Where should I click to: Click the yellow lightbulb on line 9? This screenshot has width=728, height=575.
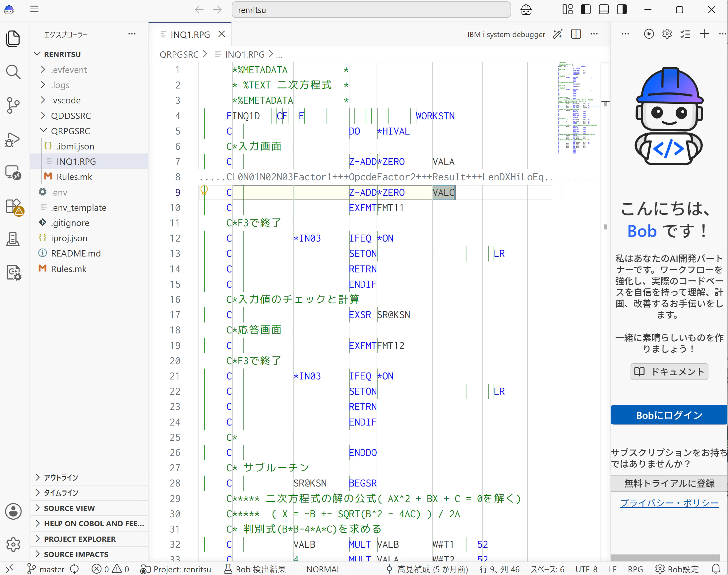[204, 191]
